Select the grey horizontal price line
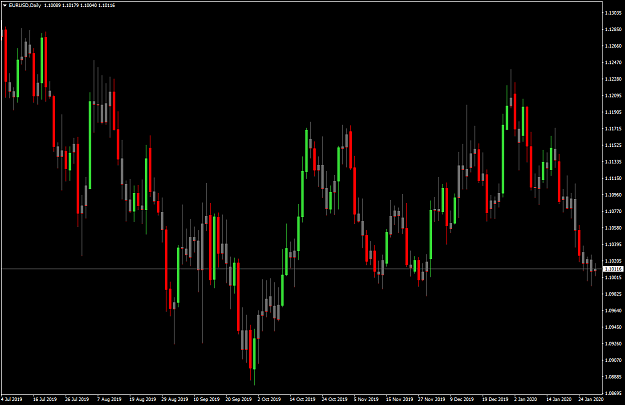 pyautogui.click(x=301, y=269)
